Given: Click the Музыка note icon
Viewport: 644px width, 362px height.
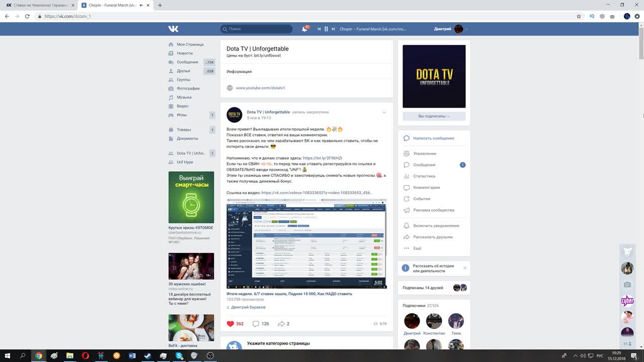Looking at the screenshot, I should (171, 98).
